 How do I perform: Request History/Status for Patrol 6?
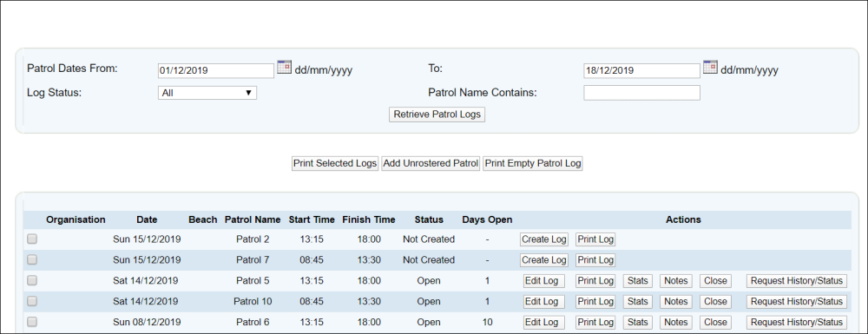pos(797,322)
